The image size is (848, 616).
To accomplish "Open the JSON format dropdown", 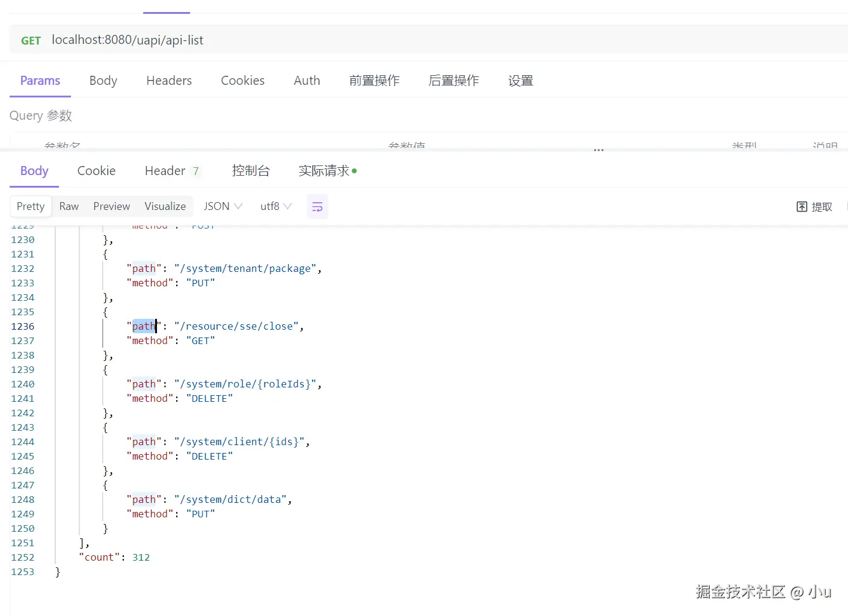I will (223, 206).
